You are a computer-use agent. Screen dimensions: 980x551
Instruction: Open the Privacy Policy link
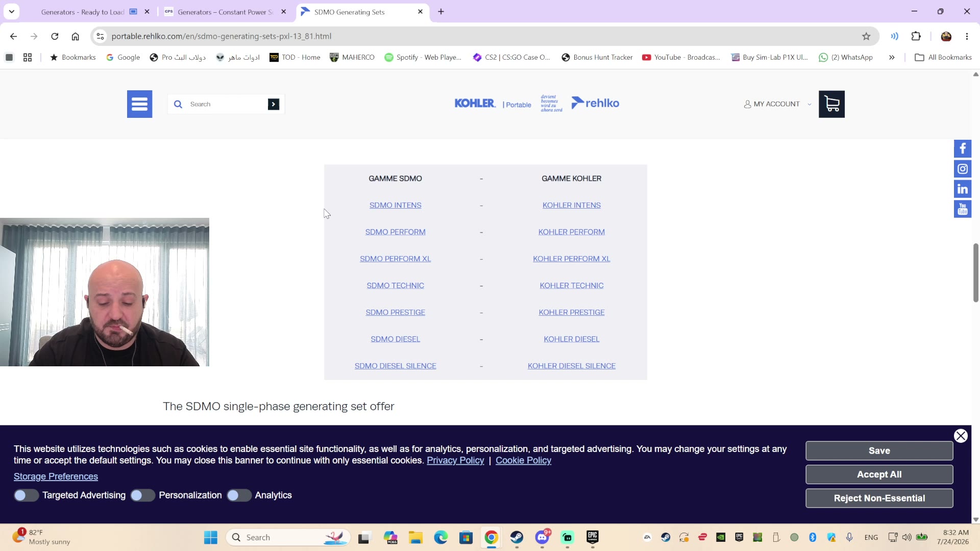[x=455, y=461]
